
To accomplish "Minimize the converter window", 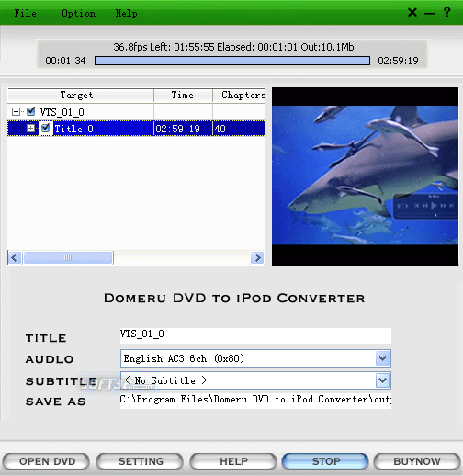I will point(430,14).
